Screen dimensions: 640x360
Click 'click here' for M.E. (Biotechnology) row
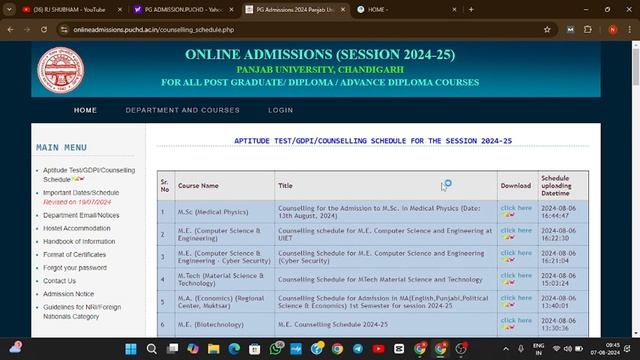click(516, 320)
